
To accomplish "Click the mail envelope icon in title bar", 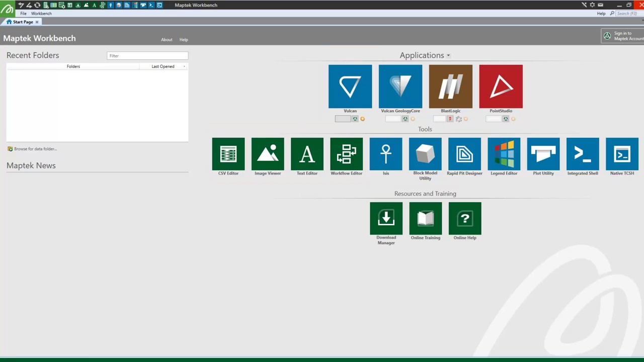I will [x=600, y=5].
